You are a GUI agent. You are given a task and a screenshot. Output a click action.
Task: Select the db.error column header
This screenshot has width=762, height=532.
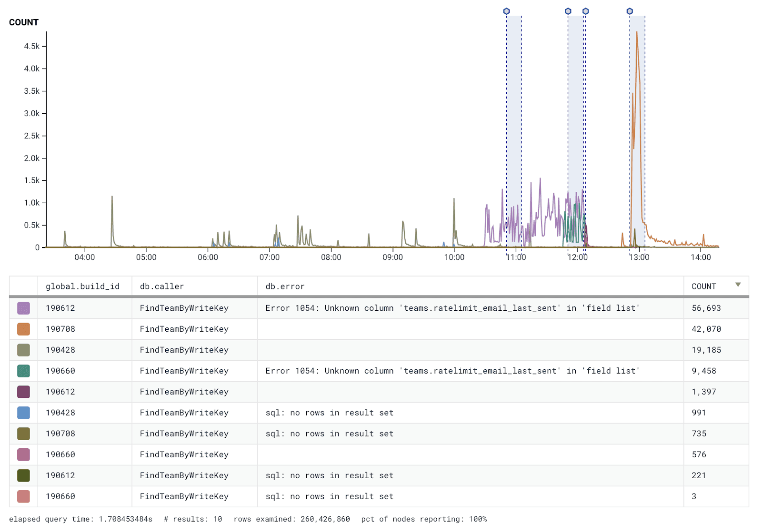pos(285,286)
